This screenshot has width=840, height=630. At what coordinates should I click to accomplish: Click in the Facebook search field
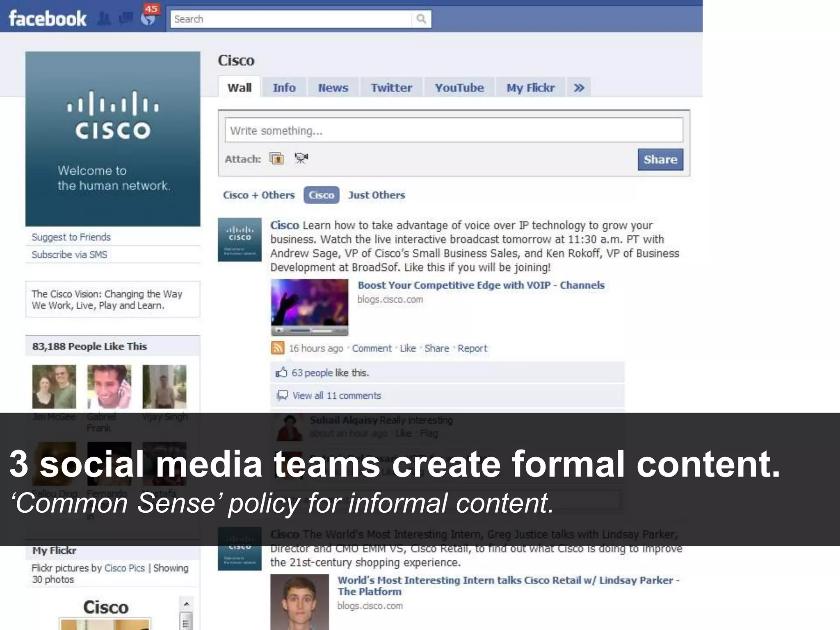(x=291, y=19)
